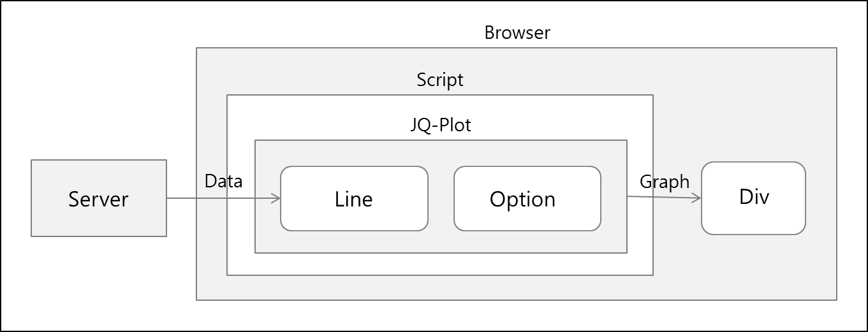Screen dimensions: 868x332
Task: Click the Browser label
Action: 517,32
